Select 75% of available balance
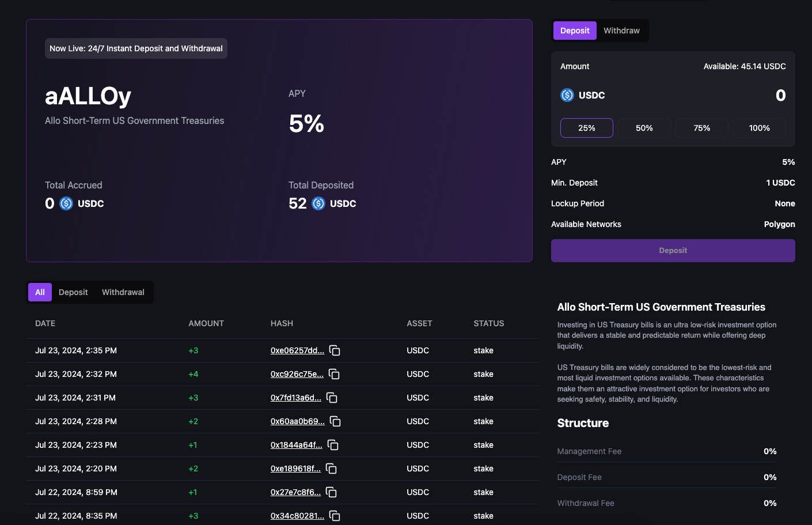This screenshot has width=812, height=525. point(702,128)
